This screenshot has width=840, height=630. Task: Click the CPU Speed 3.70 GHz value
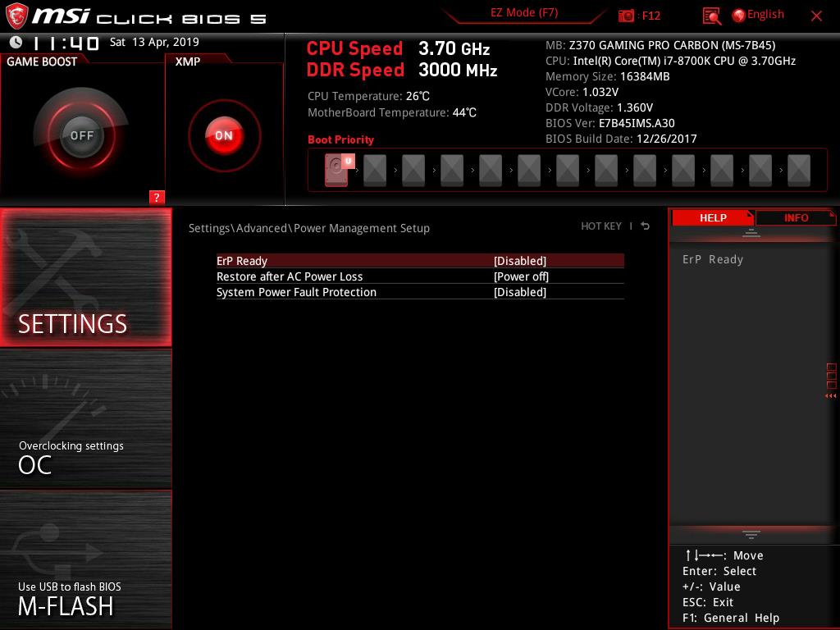pos(454,48)
